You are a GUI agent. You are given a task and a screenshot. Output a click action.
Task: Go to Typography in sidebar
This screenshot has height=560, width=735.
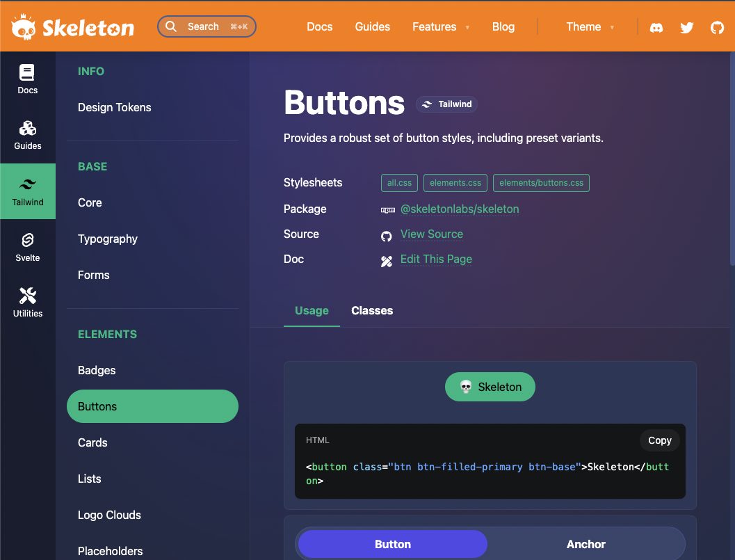[x=153, y=239]
